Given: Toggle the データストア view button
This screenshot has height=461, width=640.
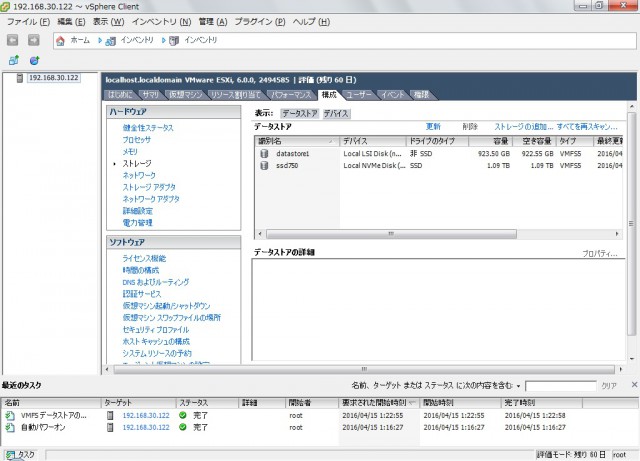Looking at the screenshot, I should point(299,114).
